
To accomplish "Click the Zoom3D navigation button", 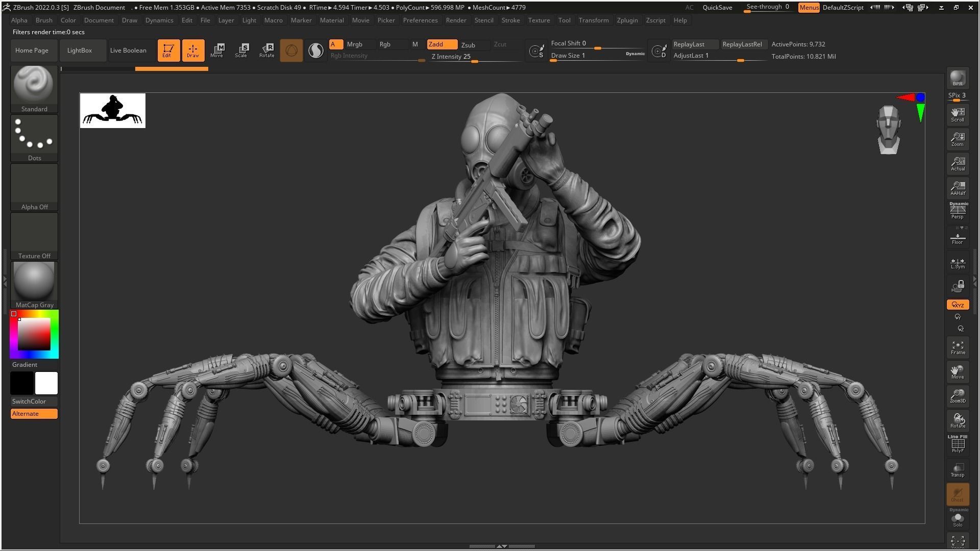I will coord(958,396).
